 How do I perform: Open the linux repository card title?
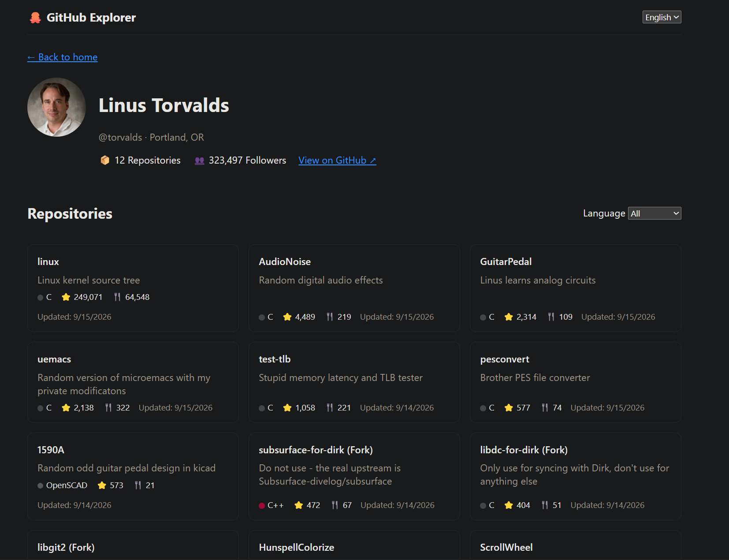click(48, 262)
